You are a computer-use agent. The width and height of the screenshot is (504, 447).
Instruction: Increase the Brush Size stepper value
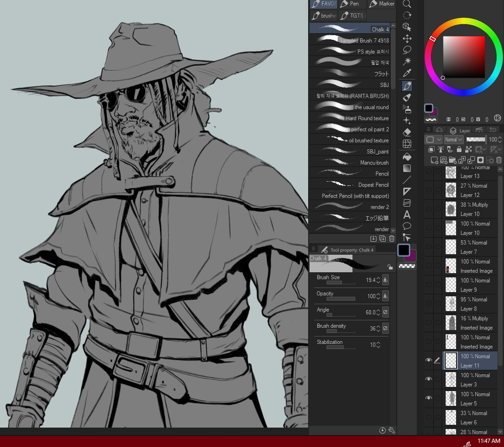(379, 278)
